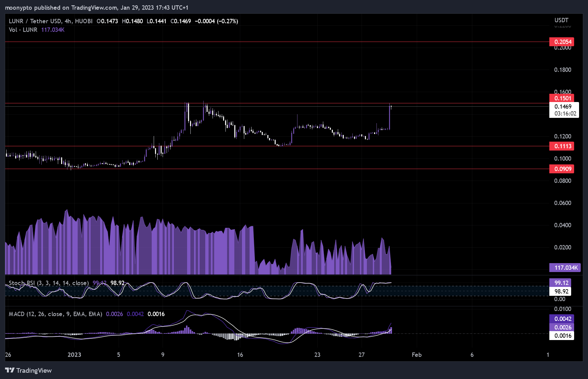Click the 0.1800 price axis tick
The height and width of the screenshot is (379, 588).
[563, 70]
